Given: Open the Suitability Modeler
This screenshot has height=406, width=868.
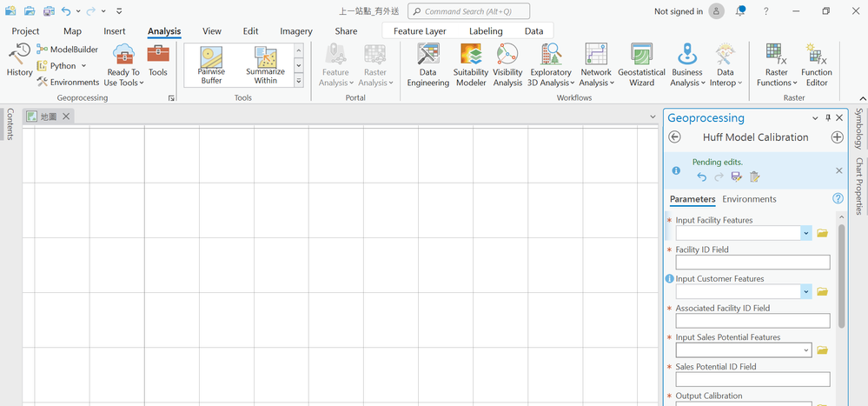Looking at the screenshot, I should [x=471, y=65].
